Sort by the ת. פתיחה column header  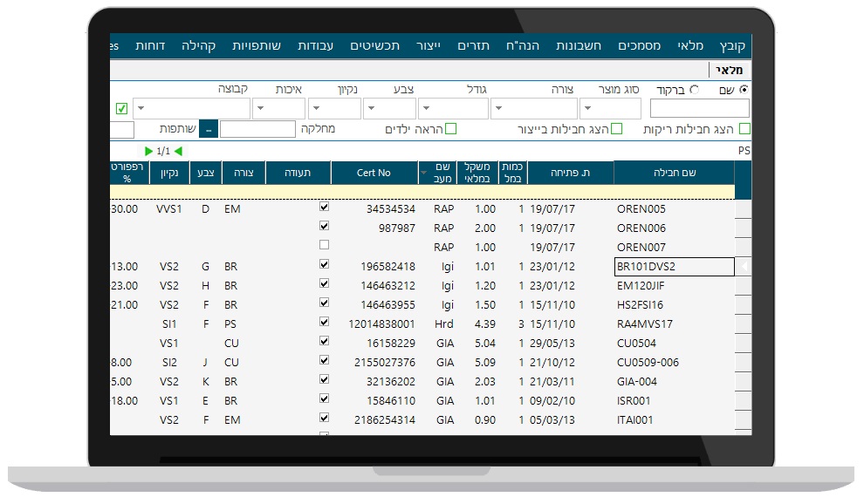point(570,173)
